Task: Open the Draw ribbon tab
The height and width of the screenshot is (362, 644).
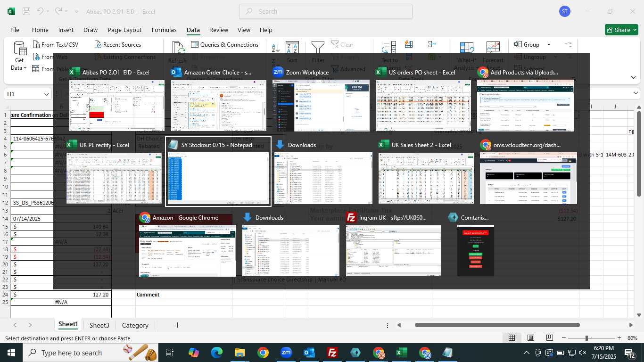Action: click(x=91, y=30)
